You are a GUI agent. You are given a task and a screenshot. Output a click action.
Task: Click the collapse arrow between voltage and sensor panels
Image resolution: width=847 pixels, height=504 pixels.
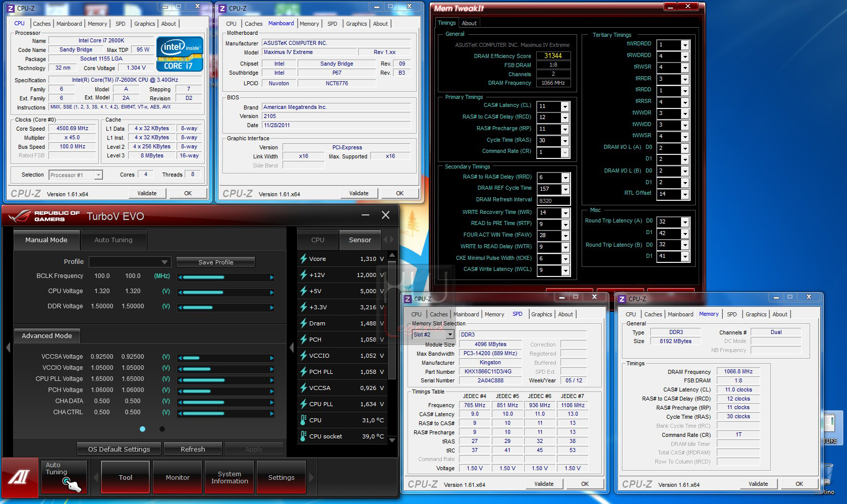(292, 347)
